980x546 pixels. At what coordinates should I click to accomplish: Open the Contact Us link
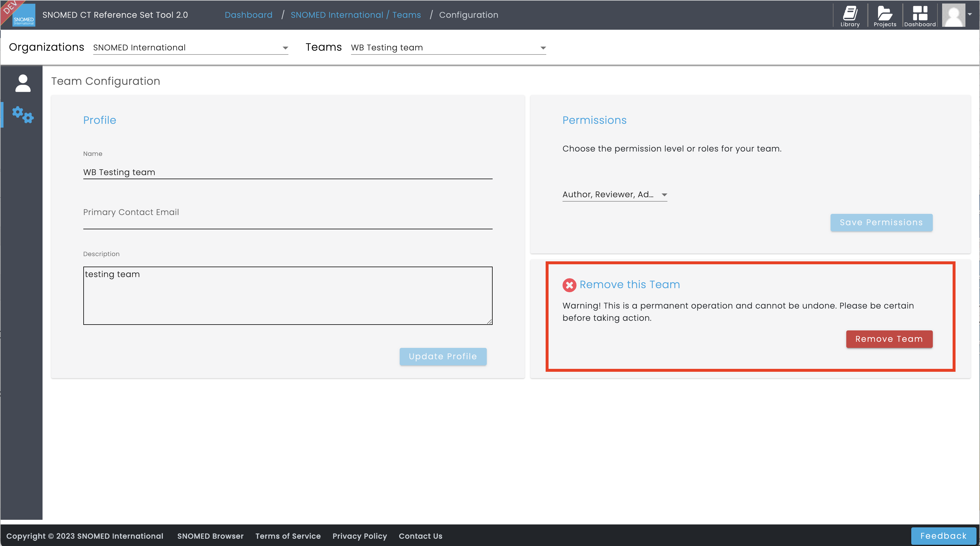click(x=420, y=536)
